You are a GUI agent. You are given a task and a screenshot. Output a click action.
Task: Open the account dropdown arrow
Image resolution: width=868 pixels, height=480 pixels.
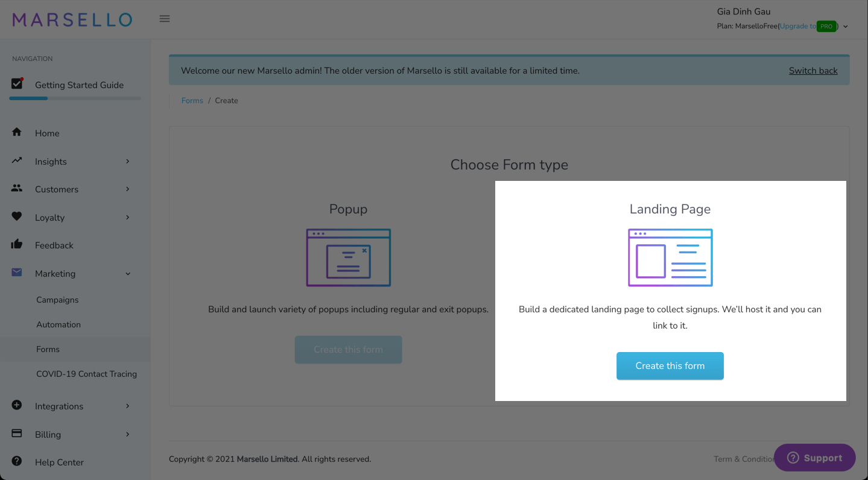coord(846,27)
